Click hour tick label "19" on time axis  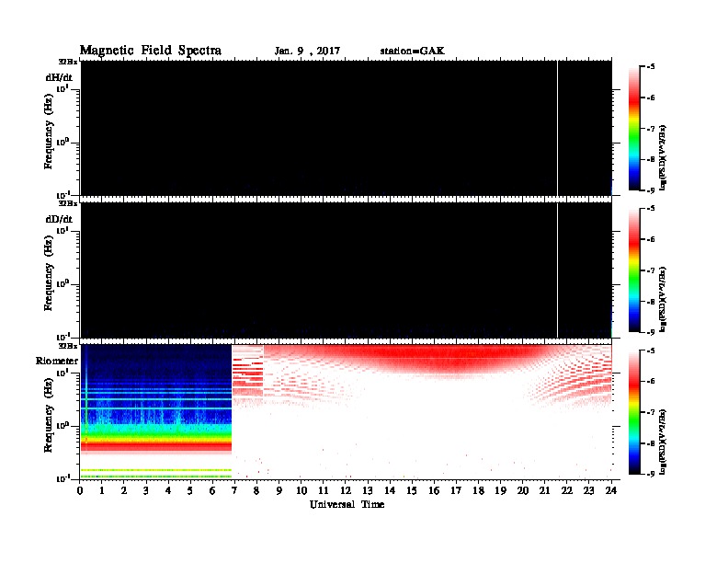500,491
